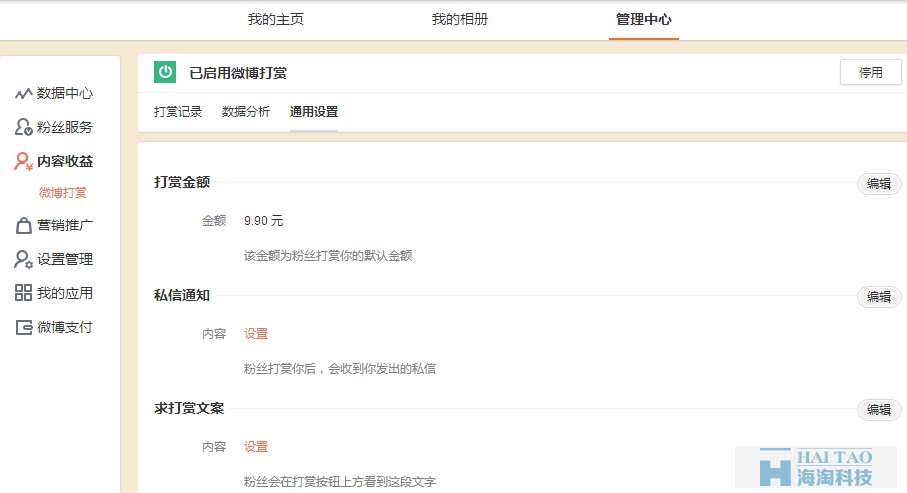Click the 金额 field label
907x493 pixels.
pos(214,221)
